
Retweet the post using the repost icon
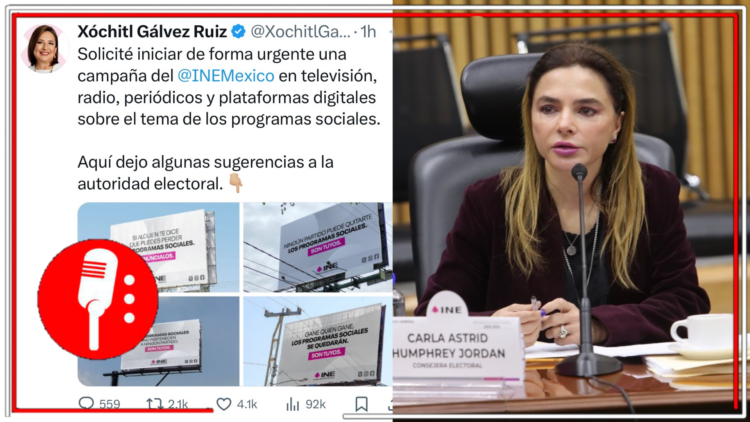point(154,404)
